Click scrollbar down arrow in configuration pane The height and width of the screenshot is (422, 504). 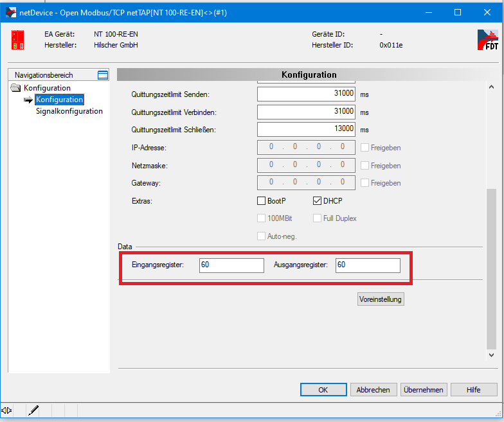[492, 355]
